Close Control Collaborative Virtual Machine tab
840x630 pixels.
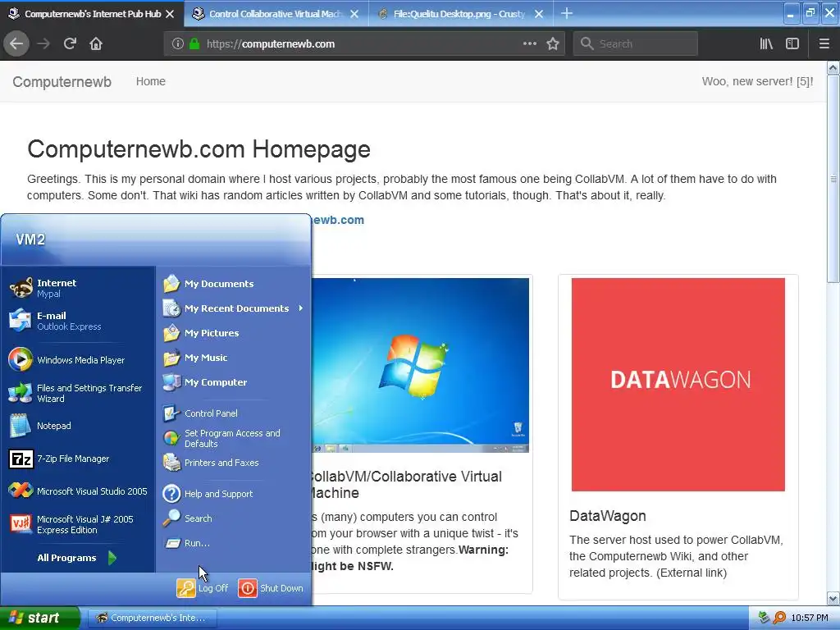tap(354, 14)
